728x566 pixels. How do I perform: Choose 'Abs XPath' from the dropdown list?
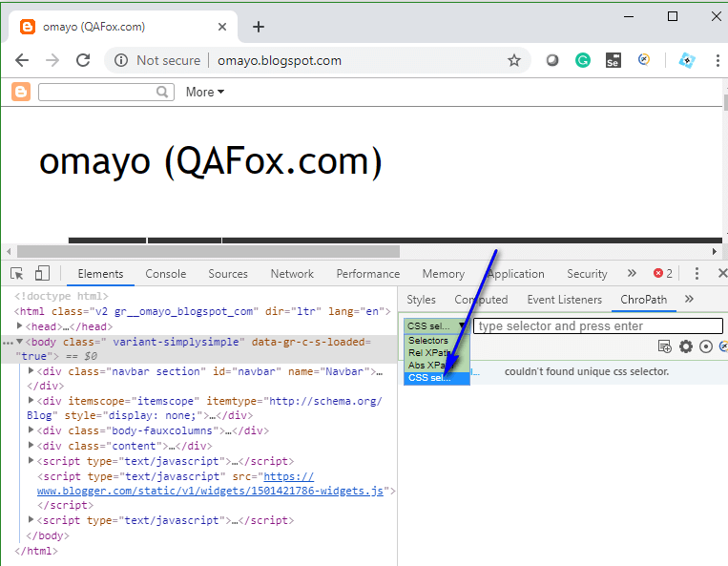437,366
